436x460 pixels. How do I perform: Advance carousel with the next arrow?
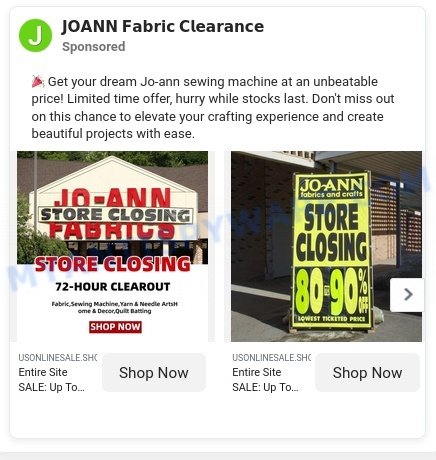408,295
